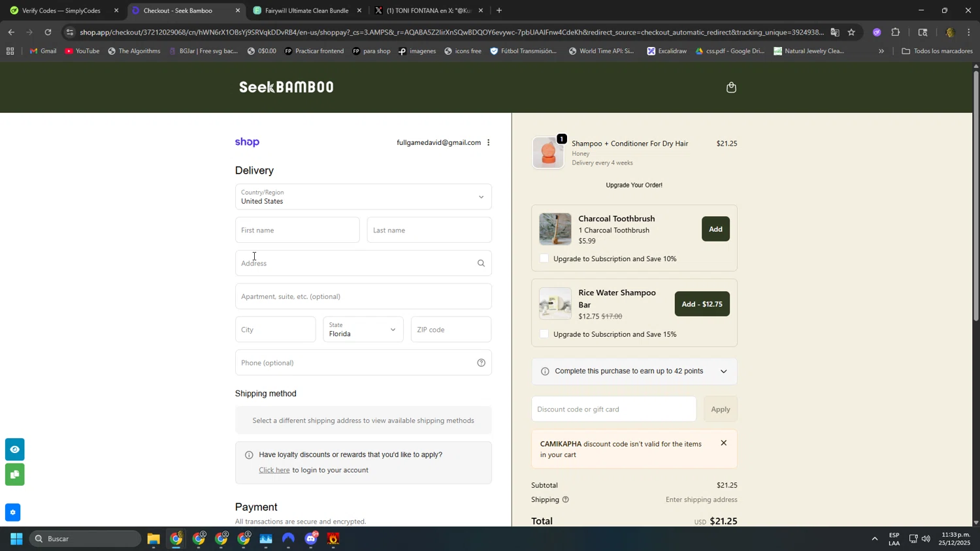Click the taskbar clock and date
Screen dimensions: 980x551
(x=955, y=539)
